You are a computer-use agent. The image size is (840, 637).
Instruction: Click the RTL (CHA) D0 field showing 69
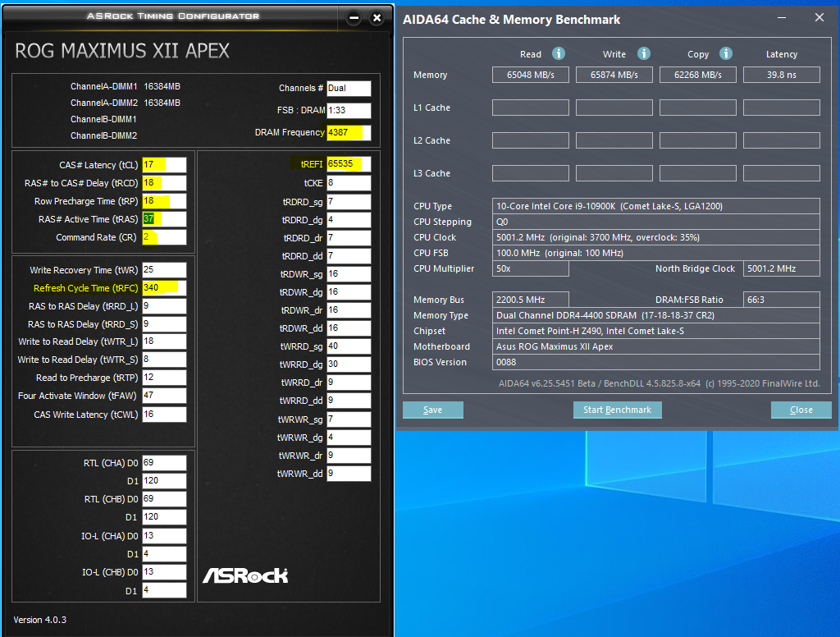click(164, 463)
